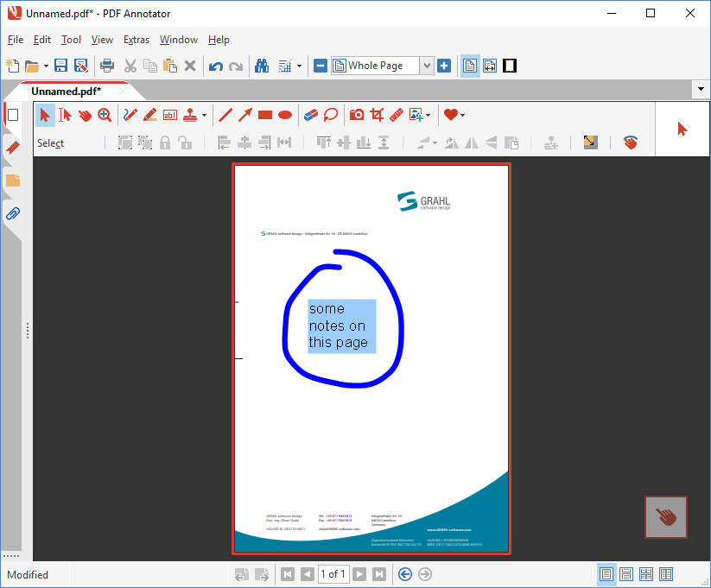
Task: Expand the Open recent files arrow
Action: [46, 66]
